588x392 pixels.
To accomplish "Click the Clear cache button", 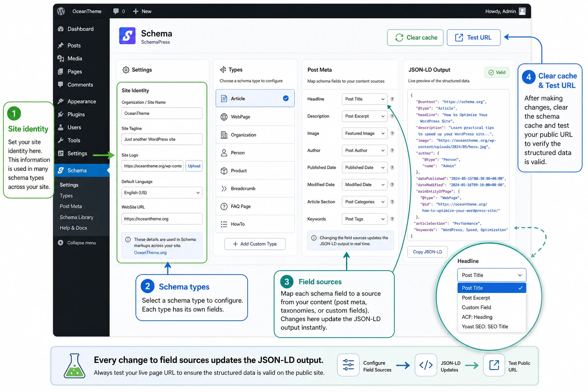I will (x=415, y=38).
